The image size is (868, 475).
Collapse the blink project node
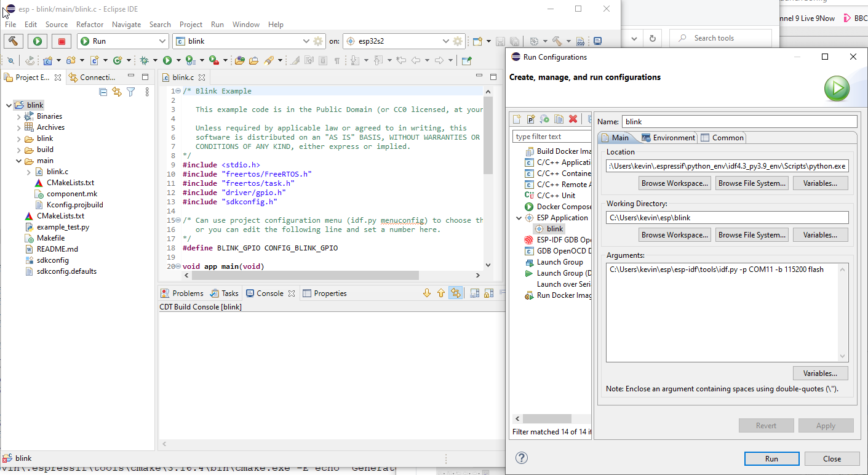(x=8, y=105)
